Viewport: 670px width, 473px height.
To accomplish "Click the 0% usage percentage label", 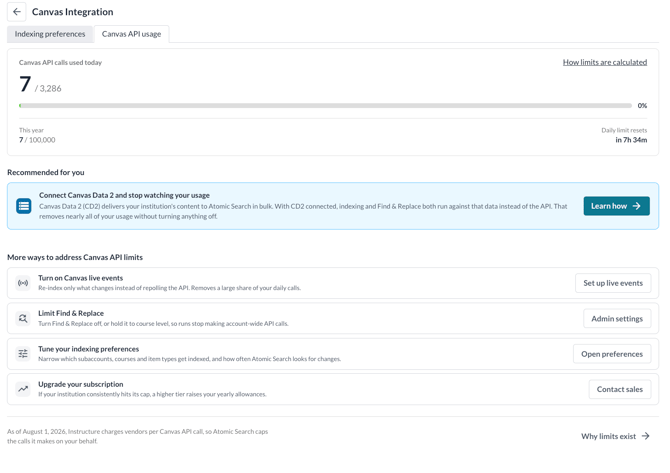I will point(642,106).
